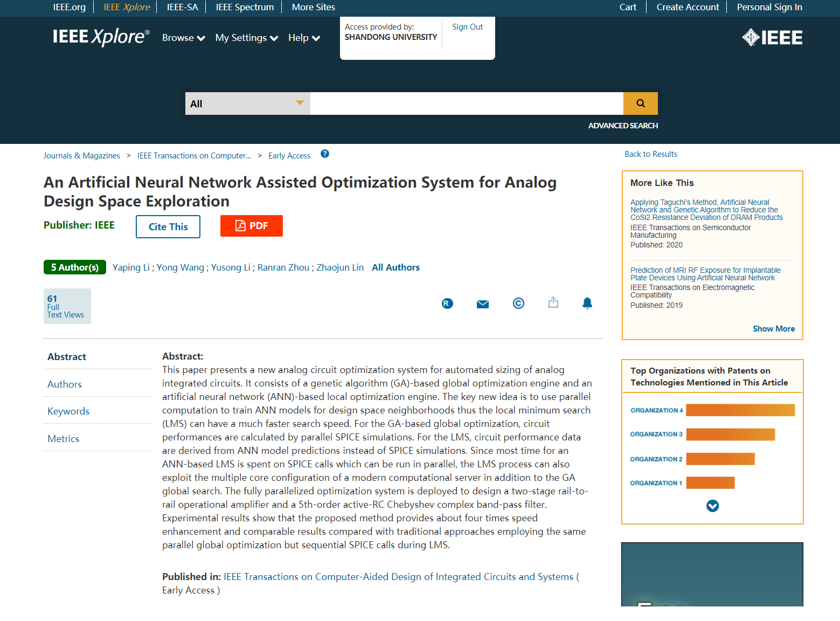This screenshot has width=840, height=621.
Task: Open the Keywords section tab
Action: [68, 411]
